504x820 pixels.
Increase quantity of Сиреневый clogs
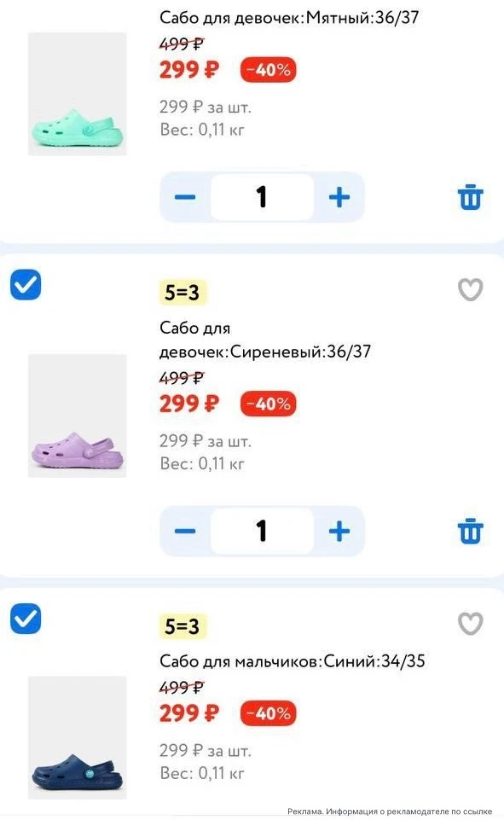(x=339, y=532)
